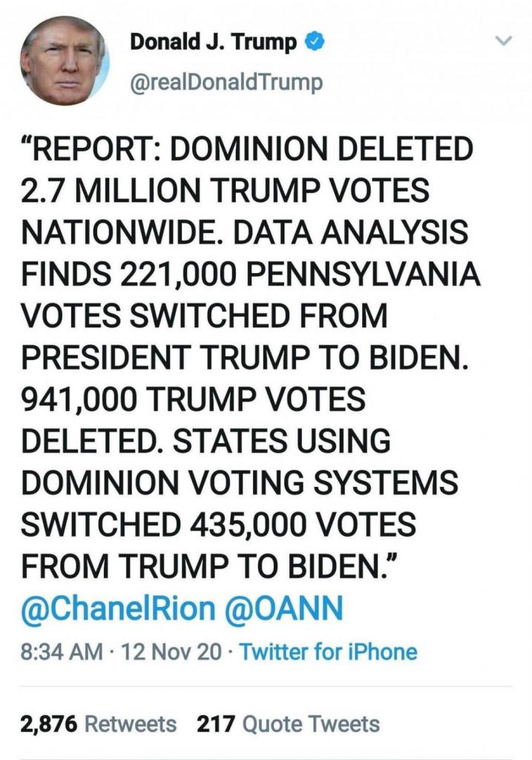Click the "REPORT: DOMINION DELETED" first line
Screen dimensions: 532x760
pyautogui.click(x=246, y=151)
